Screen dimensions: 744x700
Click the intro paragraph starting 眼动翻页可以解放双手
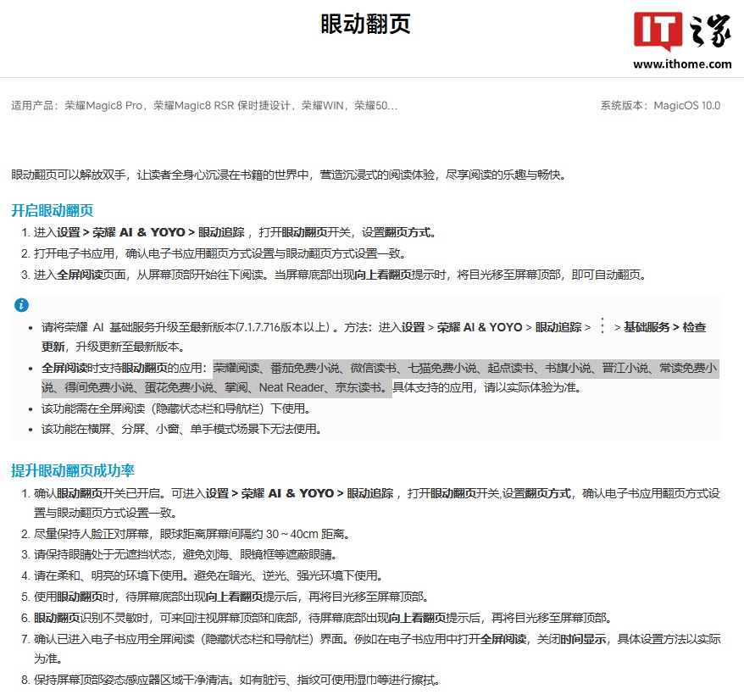coord(288,175)
